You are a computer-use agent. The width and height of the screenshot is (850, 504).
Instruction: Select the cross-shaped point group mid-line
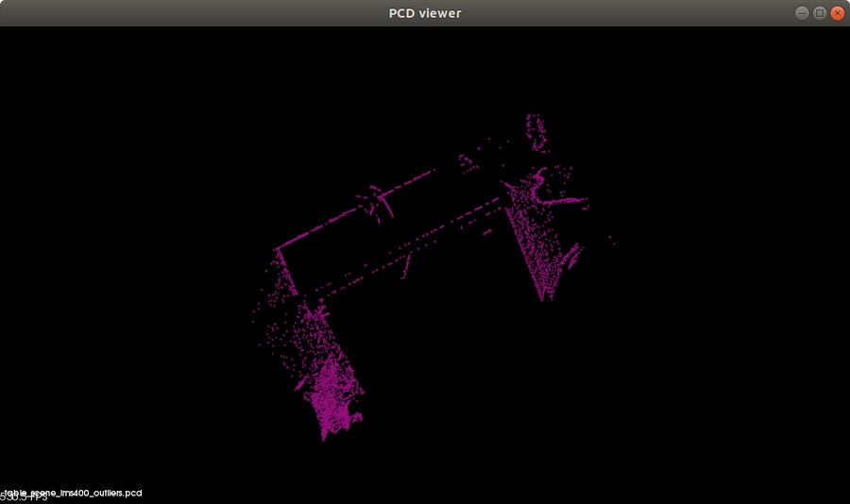376,202
